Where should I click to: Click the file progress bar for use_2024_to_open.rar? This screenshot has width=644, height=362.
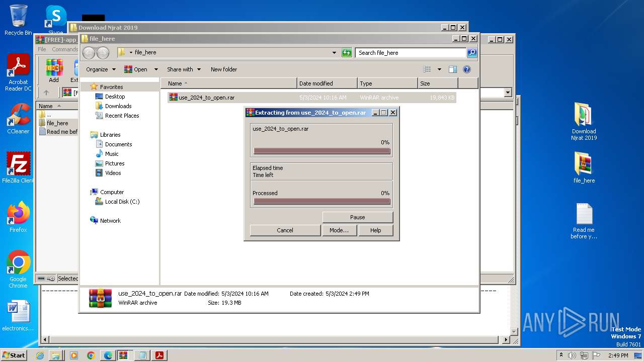click(x=322, y=151)
